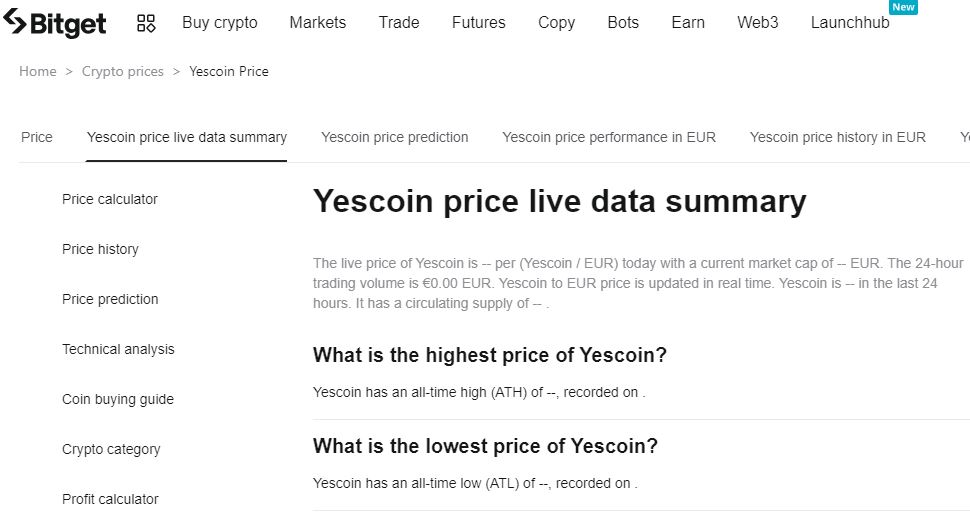Open Yescoin price performance in EUR tab
Screen dimensions: 970x513
click(609, 137)
